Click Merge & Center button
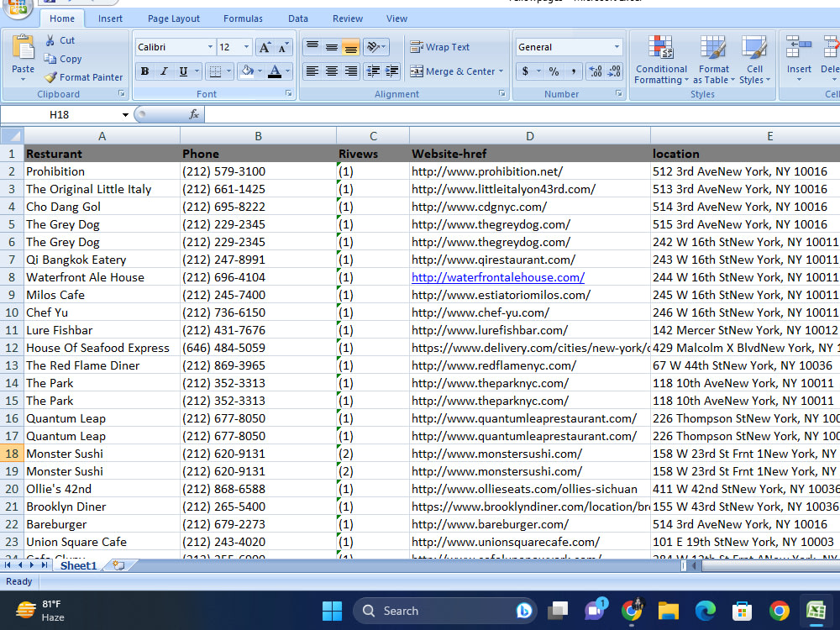The width and height of the screenshot is (840, 630). pyautogui.click(x=453, y=71)
